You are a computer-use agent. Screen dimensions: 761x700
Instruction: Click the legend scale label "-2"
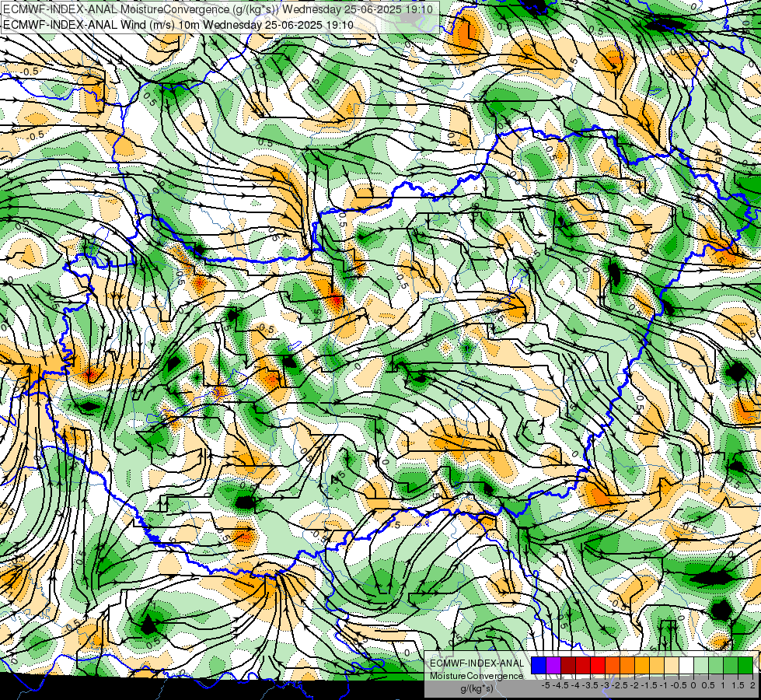pyautogui.click(x=634, y=685)
